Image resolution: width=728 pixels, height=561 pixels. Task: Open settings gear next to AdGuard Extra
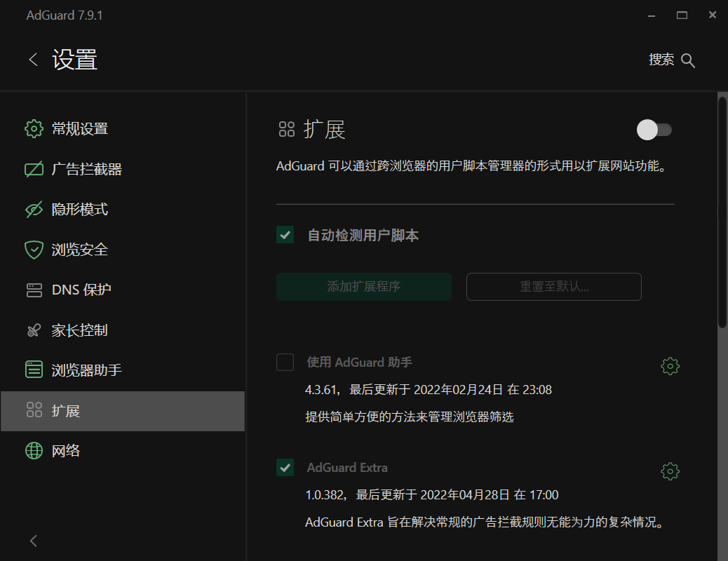(x=670, y=471)
